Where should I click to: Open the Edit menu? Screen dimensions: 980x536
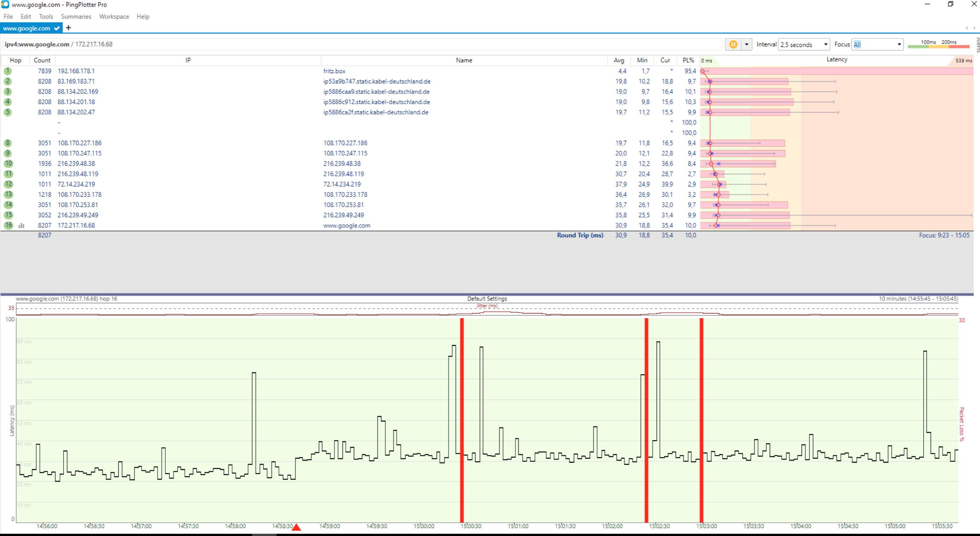tap(26, 16)
